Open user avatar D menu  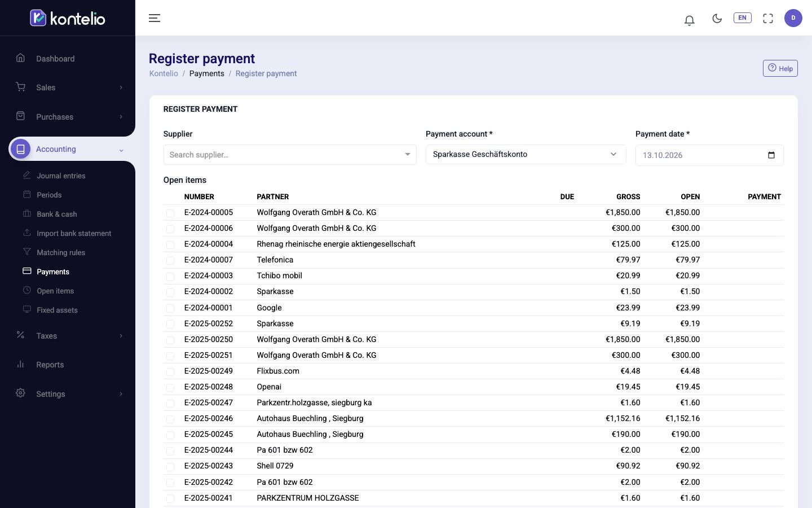793,18
